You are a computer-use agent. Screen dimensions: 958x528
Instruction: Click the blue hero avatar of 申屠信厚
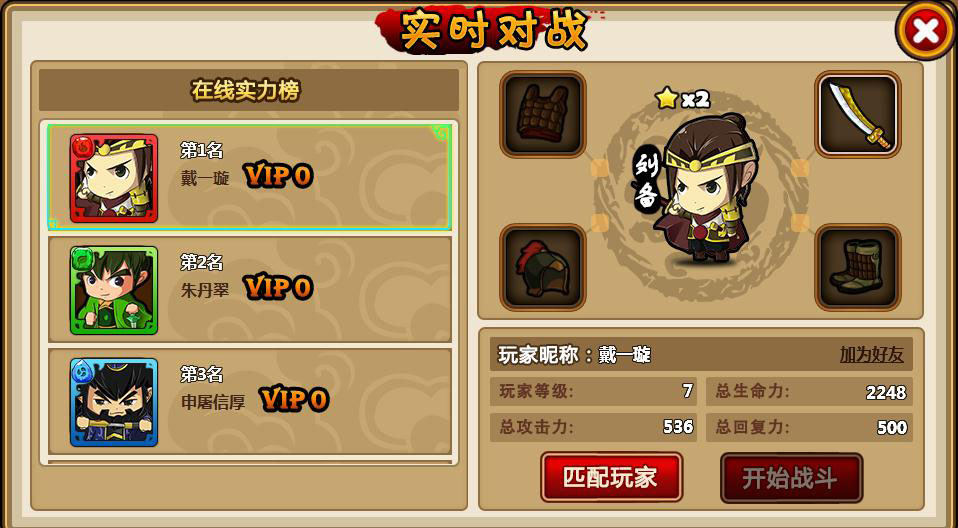coord(114,402)
